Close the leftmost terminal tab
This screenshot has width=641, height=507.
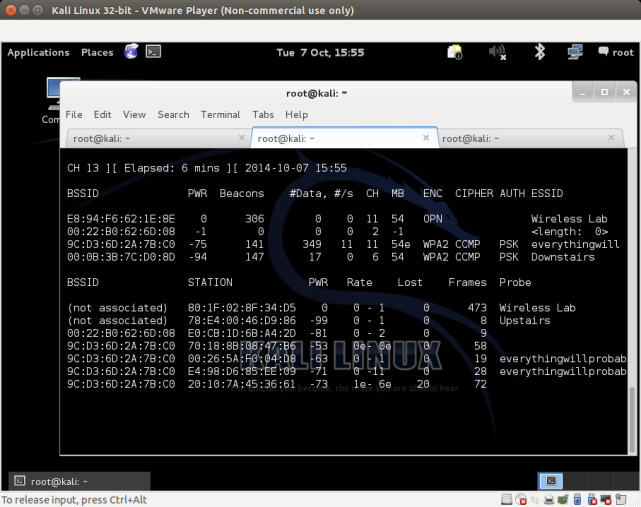click(241, 138)
